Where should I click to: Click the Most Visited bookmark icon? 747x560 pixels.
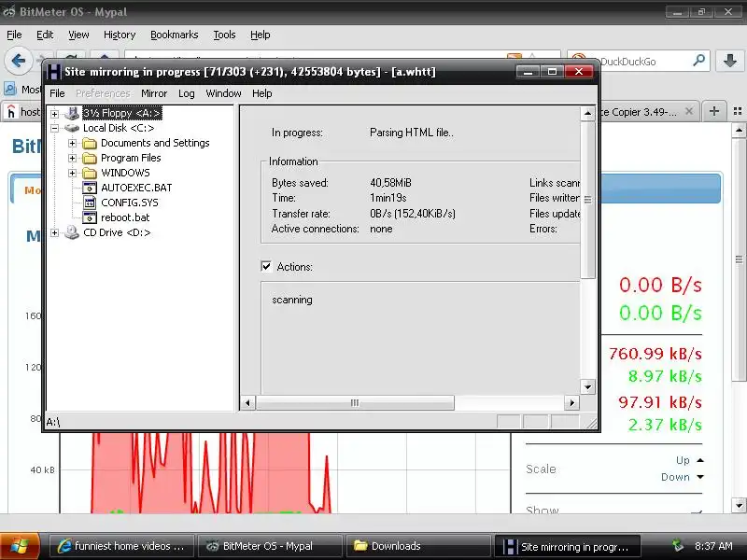10,89
